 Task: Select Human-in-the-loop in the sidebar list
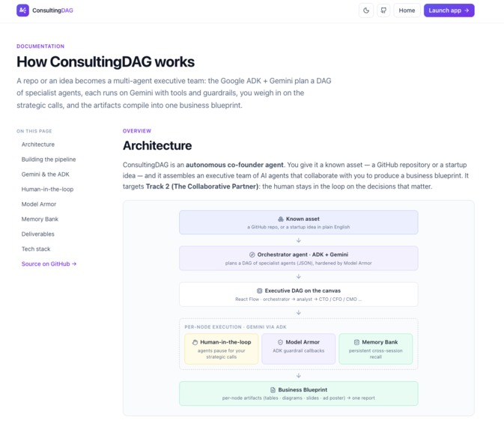[x=47, y=189]
